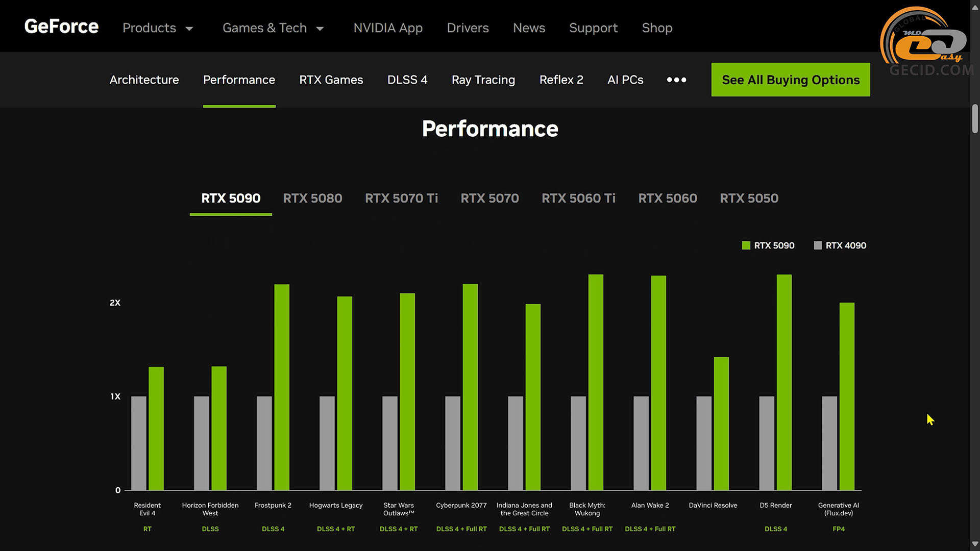Expand the Games & Tech dropdown
The width and height of the screenshot is (980, 551).
coord(273,28)
